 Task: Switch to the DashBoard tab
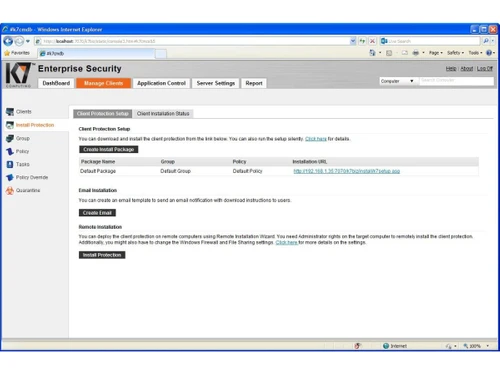coord(56,83)
